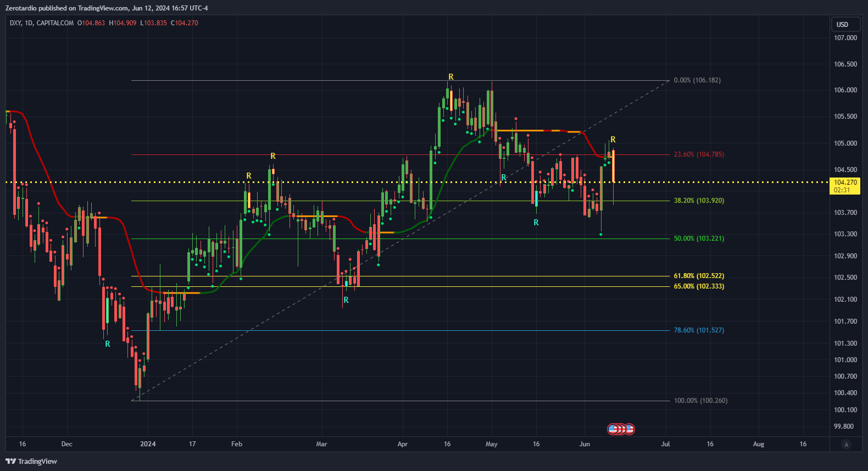Click the yellow R marker above the April peak
This screenshot has width=868, height=471.
(451, 77)
